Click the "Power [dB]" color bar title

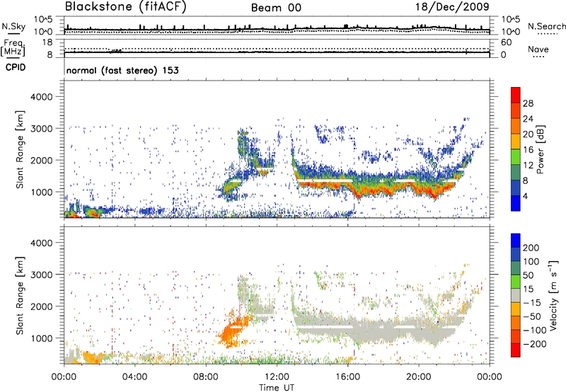pos(541,149)
